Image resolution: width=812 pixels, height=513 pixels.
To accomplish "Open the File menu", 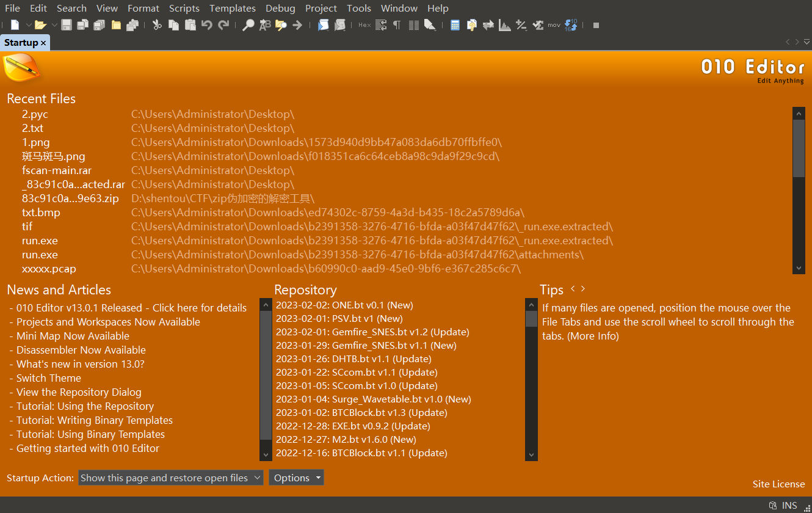I will [12, 8].
